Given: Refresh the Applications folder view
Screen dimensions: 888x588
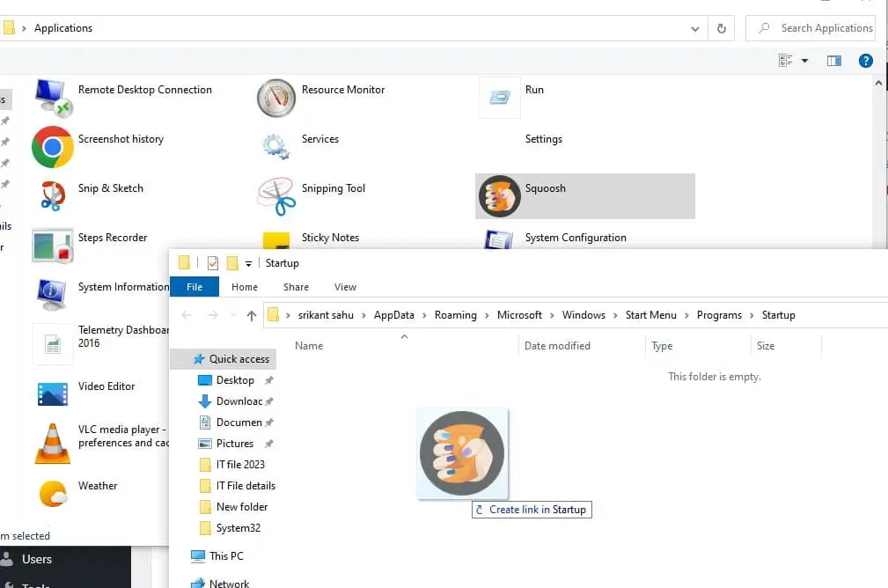Looking at the screenshot, I should 721,28.
